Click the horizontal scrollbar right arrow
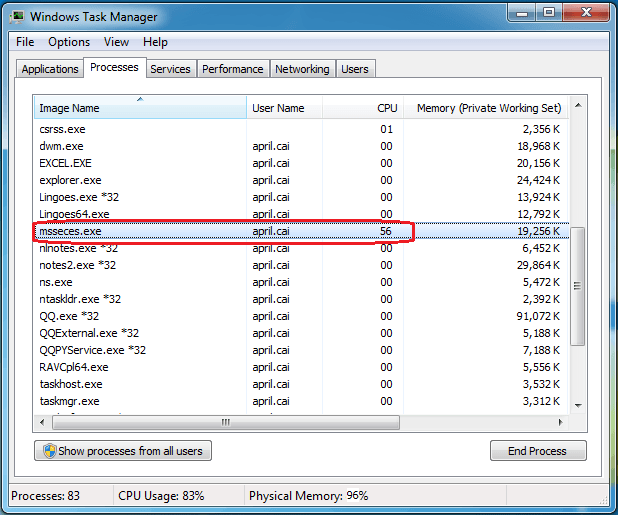 click(560, 422)
